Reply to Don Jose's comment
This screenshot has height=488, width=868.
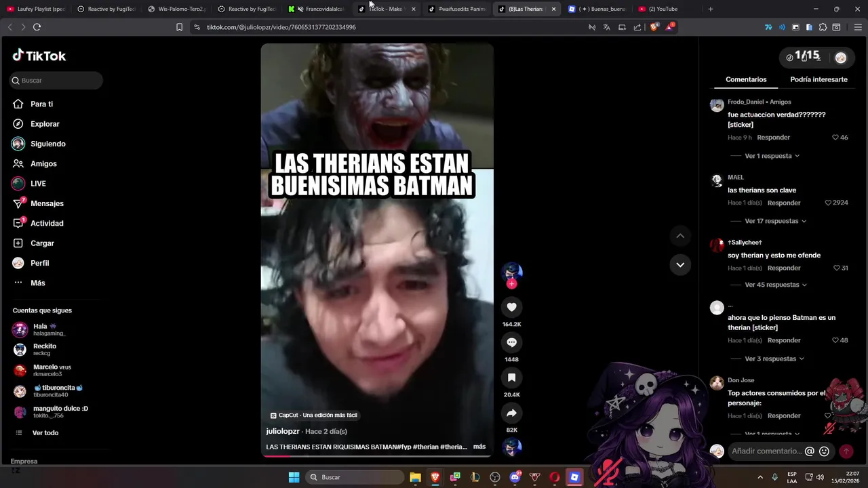(x=784, y=415)
